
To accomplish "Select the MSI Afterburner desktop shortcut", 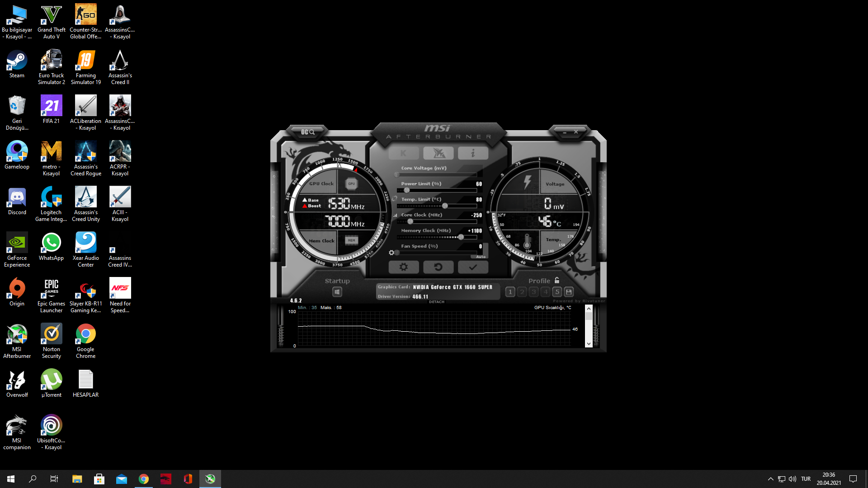I will pos(17,341).
